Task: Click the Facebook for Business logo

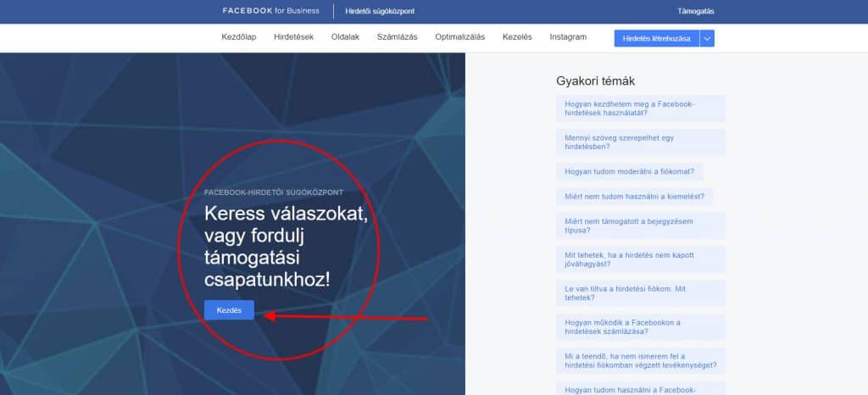Action: click(270, 11)
